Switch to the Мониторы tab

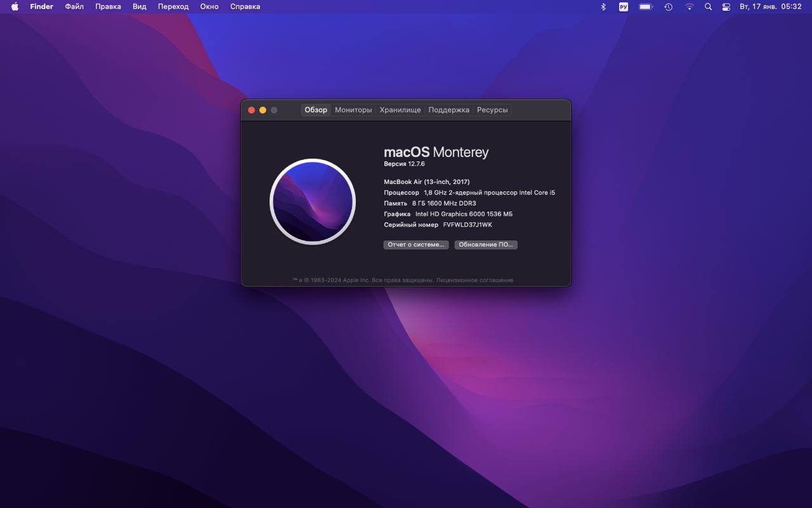(x=353, y=109)
